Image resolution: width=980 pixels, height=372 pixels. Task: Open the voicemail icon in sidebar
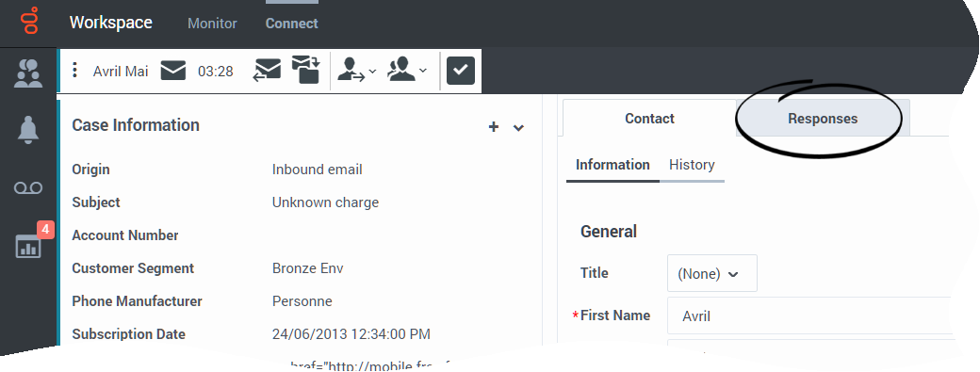[x=29, y=187]
